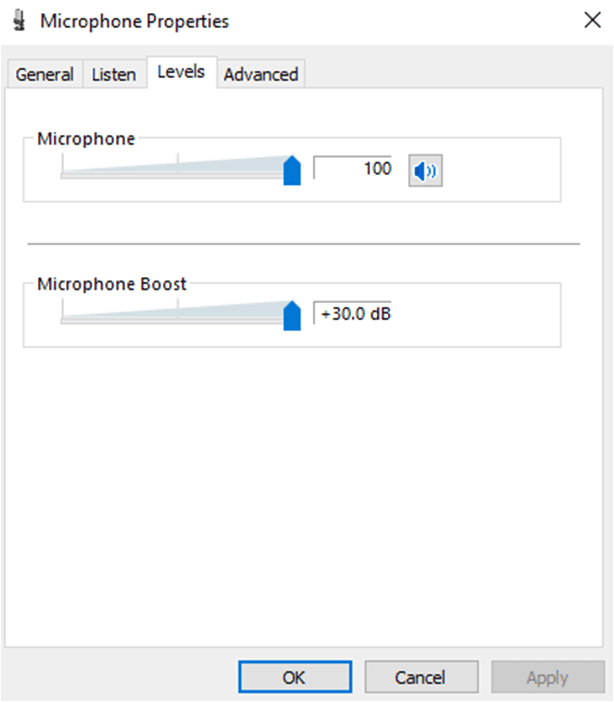
Task: Switch to the Listen tab
Action: 114,74
